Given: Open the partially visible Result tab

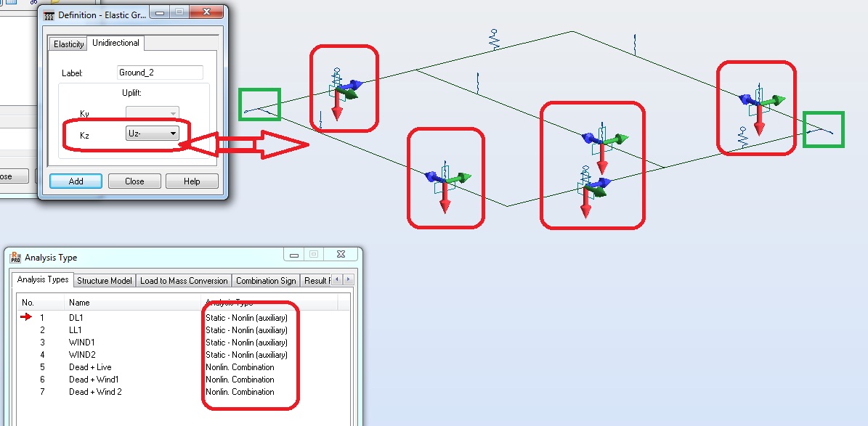Looking at the screenshot, I should click(x=316, y=281).
